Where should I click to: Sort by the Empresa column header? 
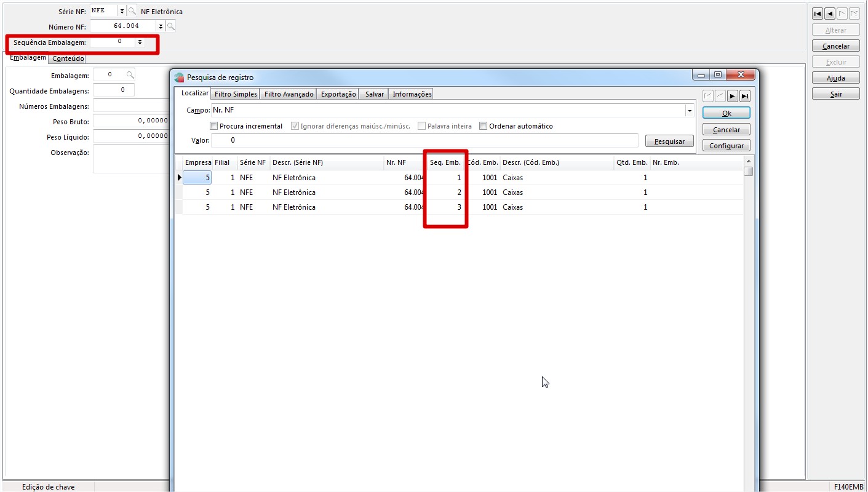[198, 162]
